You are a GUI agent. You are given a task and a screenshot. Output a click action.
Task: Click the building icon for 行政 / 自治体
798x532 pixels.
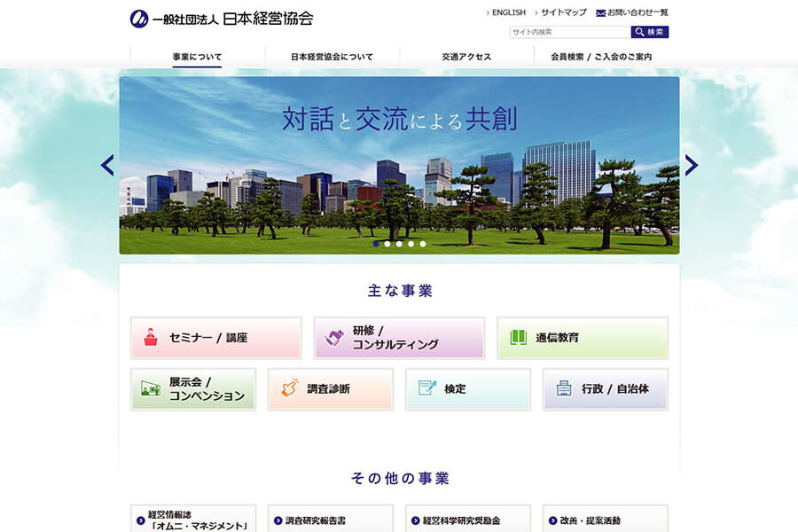coord(564,388)
